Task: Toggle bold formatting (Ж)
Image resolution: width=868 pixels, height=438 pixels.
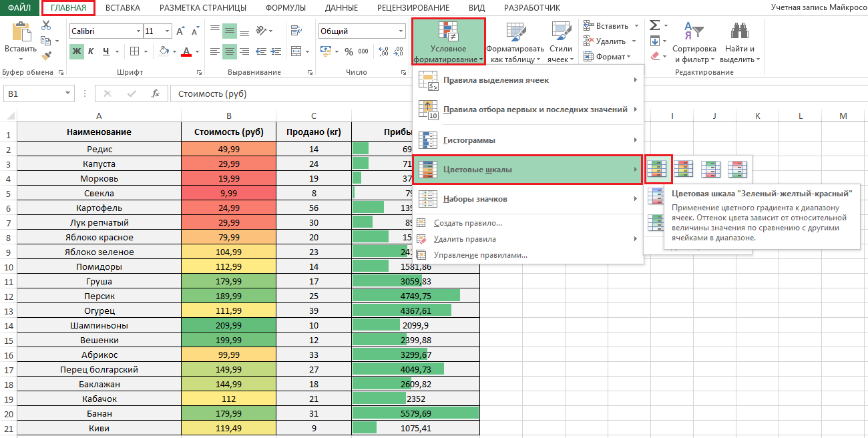Action: (77, 51)
